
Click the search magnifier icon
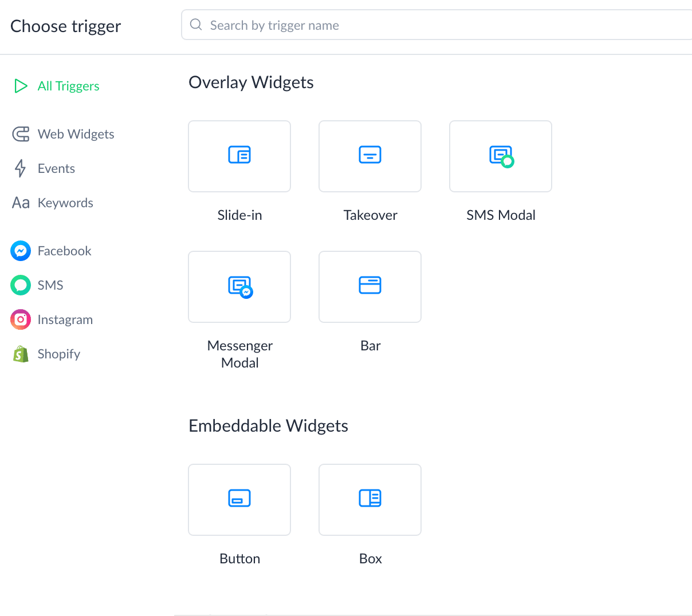click(x=196, y=25)
